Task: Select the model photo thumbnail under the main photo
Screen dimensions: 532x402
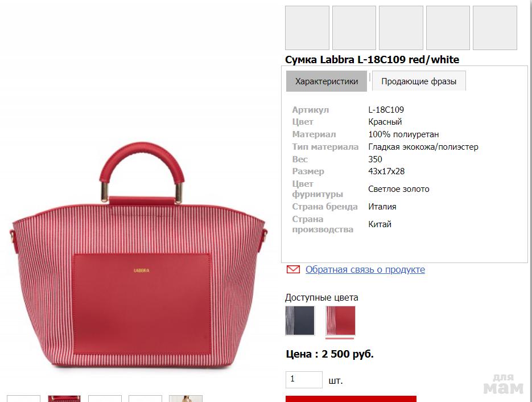Action: pos(185,399)
